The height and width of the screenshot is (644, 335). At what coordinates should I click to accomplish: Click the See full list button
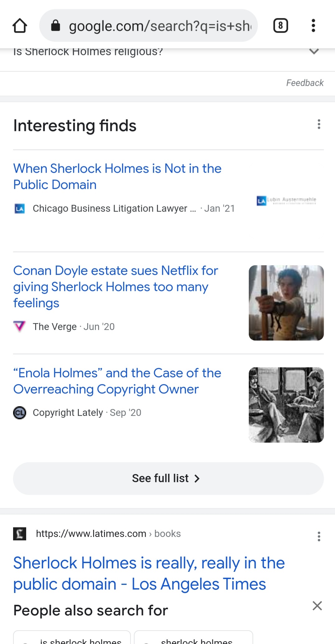(x=168, y=478)
